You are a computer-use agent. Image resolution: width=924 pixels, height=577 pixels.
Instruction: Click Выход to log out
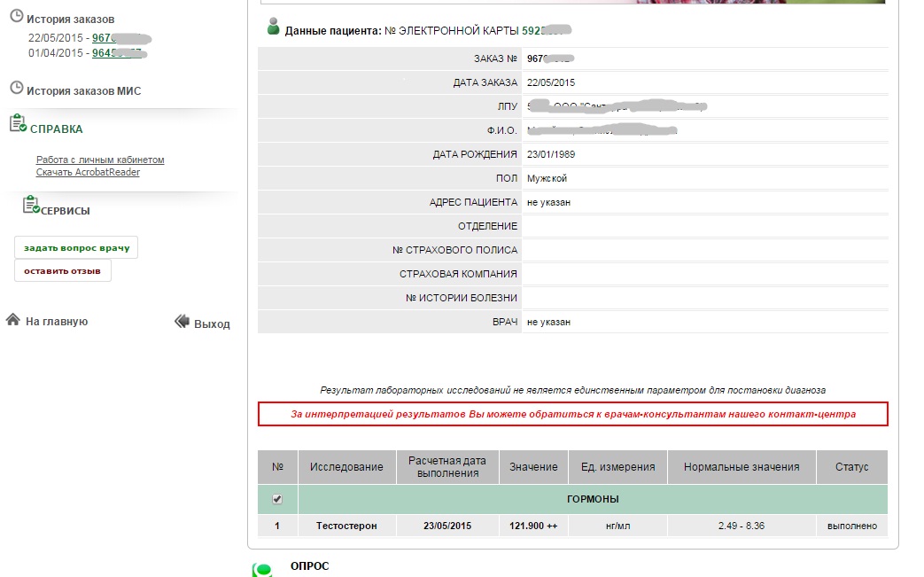(212, 324)
